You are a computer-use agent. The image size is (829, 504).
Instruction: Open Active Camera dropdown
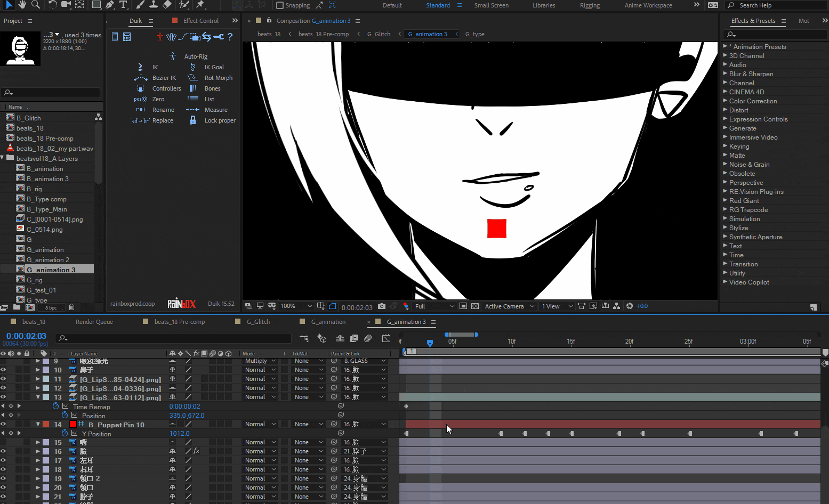(x=509, y=306)
